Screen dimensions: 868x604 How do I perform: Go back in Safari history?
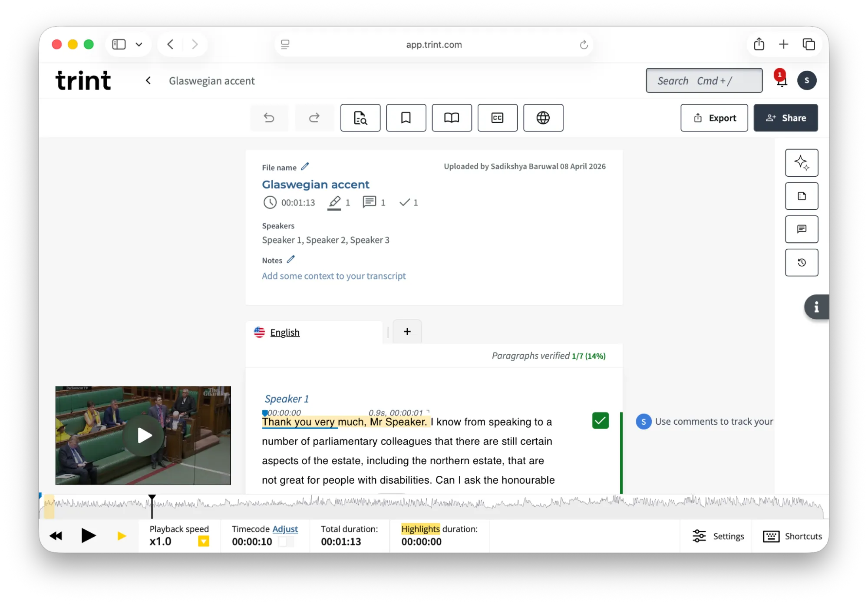click(x=170, y=44)
